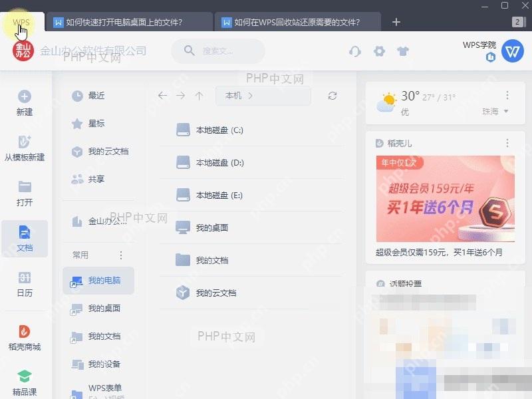Open skin center shirt icon
This screenshot has width=532, height=399.
(x=403, y=51)
